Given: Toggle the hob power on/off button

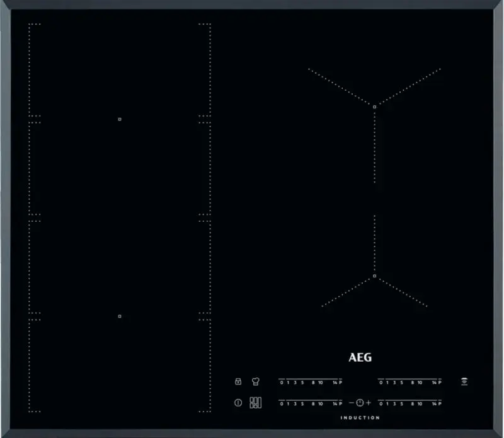Looking at the screenshot, I should (x=238, y=403).
